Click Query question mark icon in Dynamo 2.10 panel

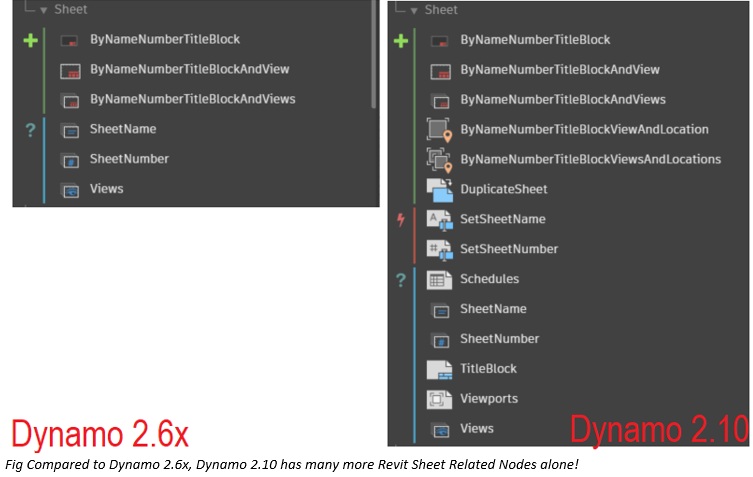tap(401, 280)
